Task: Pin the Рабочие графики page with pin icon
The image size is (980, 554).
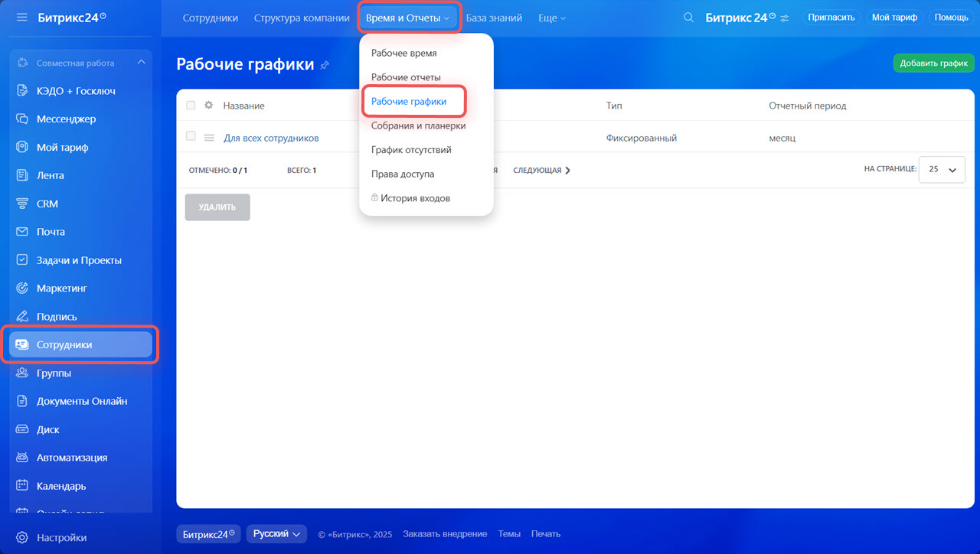Action: [325, 65]
